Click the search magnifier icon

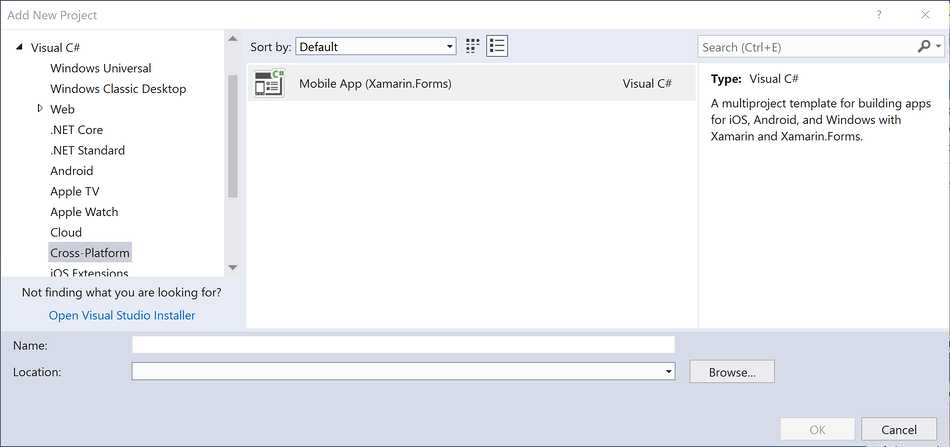pyautogui.click(x=924, y=46)
